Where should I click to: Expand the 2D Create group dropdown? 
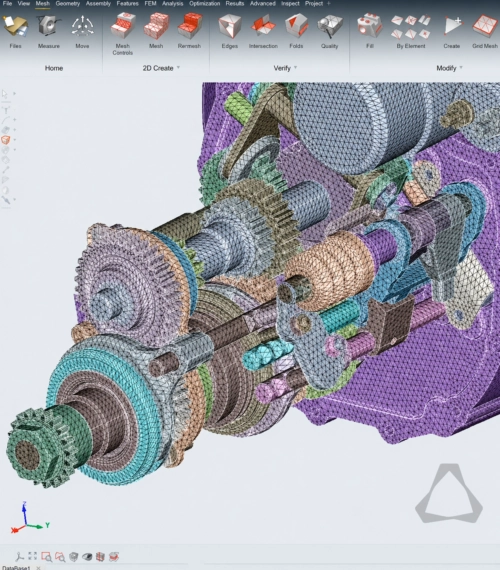pos(178,68)
